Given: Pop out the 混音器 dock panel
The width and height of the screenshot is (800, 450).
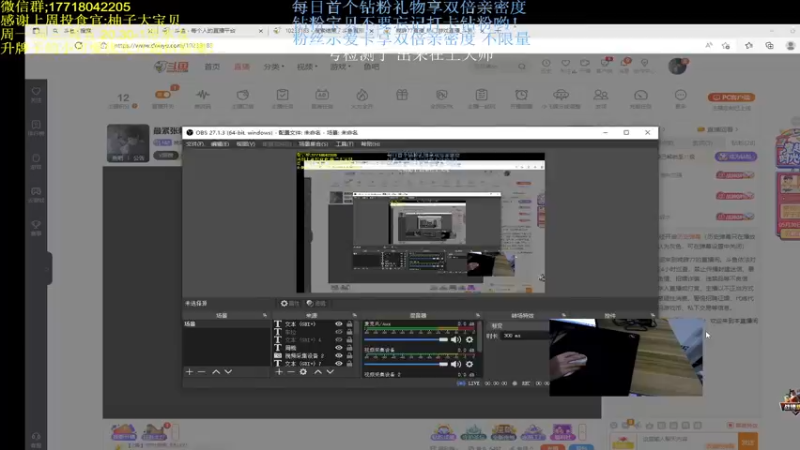Looking at the screenshot, I should pyautogui.click(x=478, y=315).
